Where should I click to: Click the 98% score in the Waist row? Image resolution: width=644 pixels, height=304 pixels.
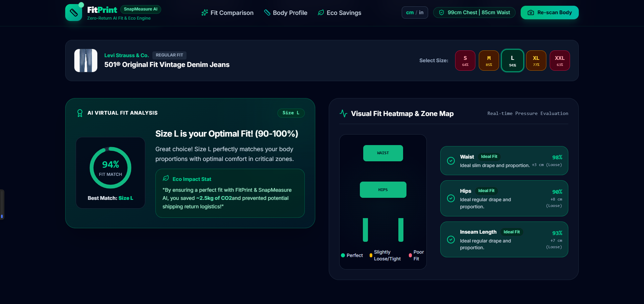click(557, 157)
